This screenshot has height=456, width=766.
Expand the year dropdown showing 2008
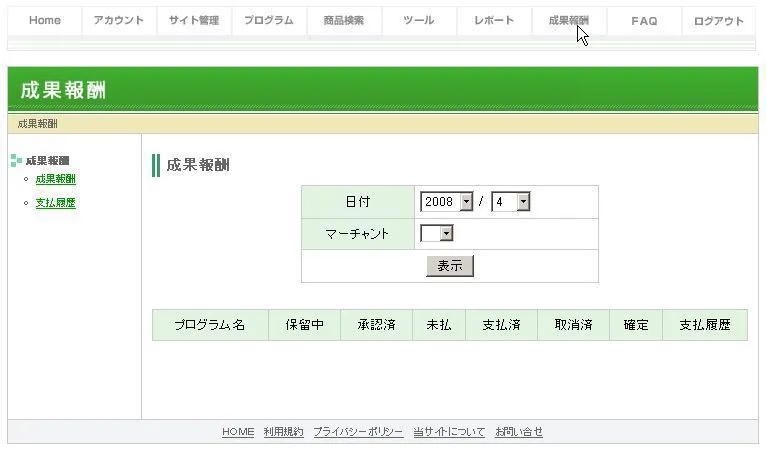(447, 202)
